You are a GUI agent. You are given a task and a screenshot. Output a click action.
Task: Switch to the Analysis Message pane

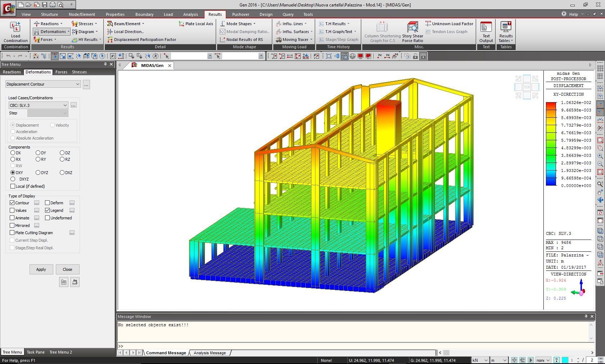pos(209,353)
